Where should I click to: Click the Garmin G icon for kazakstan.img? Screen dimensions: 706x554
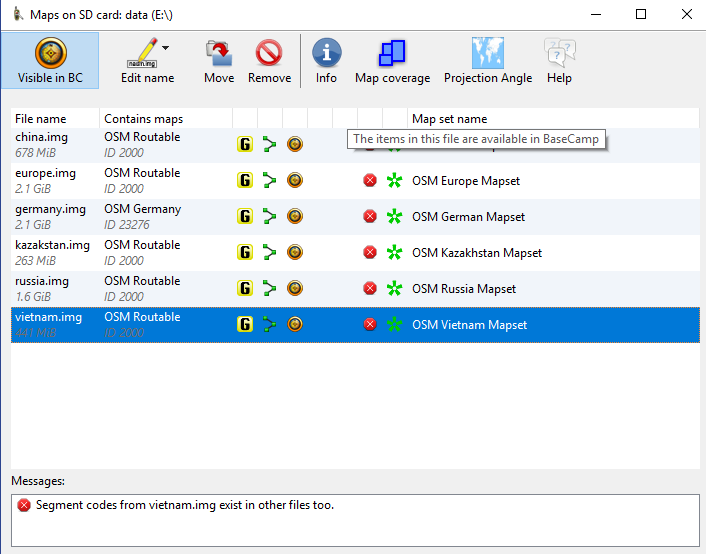(245, 252)
